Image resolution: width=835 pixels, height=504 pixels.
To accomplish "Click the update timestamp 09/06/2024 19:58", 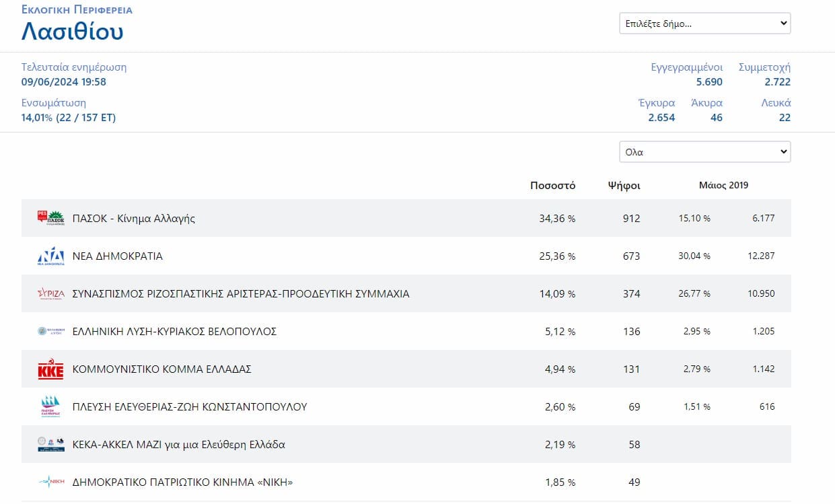I will click(64, 82).
